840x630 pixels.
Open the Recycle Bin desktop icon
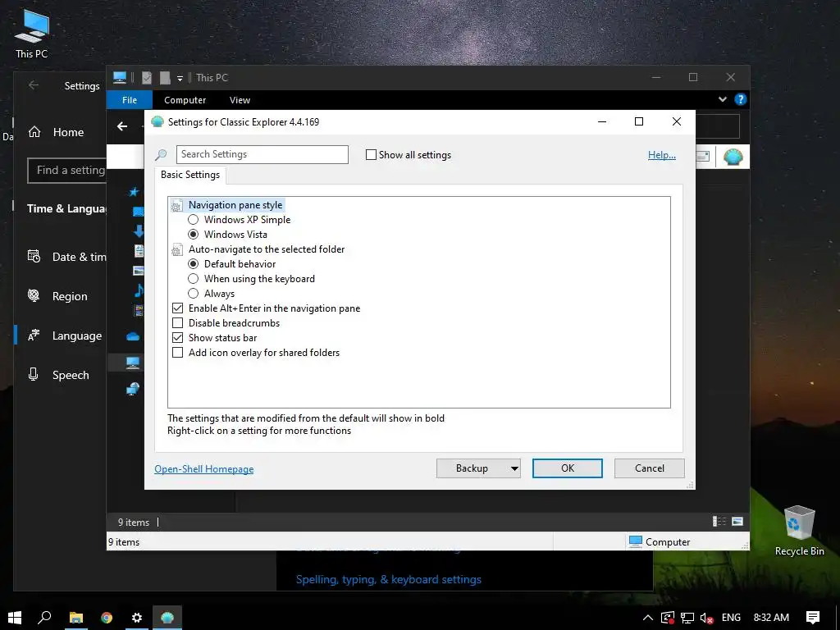point(799,531)
